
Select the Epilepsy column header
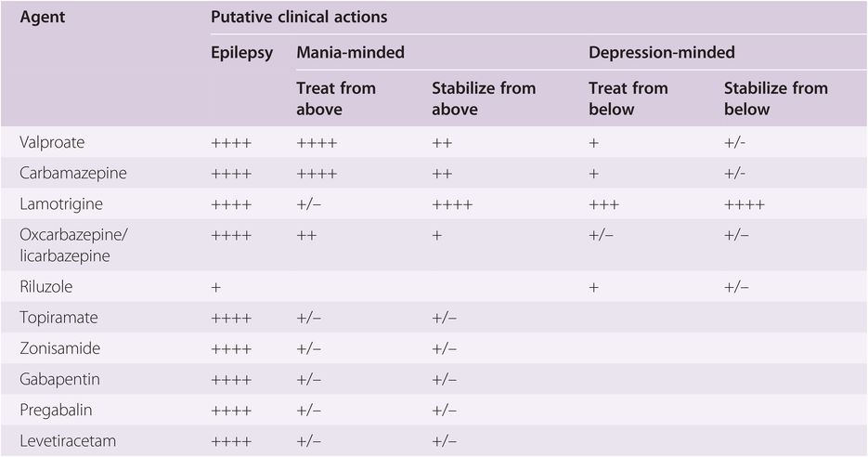pos(242,53)
